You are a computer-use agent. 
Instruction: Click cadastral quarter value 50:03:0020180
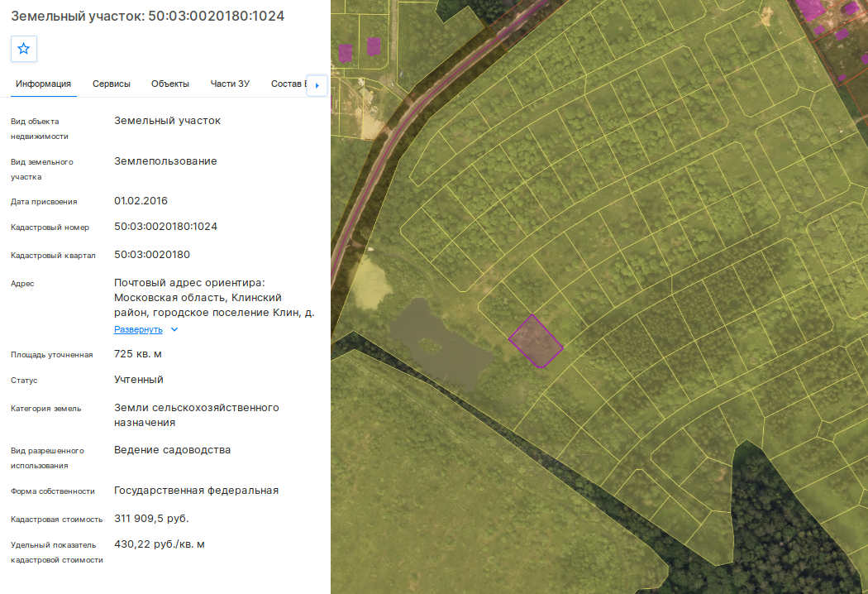coord(152,255)
